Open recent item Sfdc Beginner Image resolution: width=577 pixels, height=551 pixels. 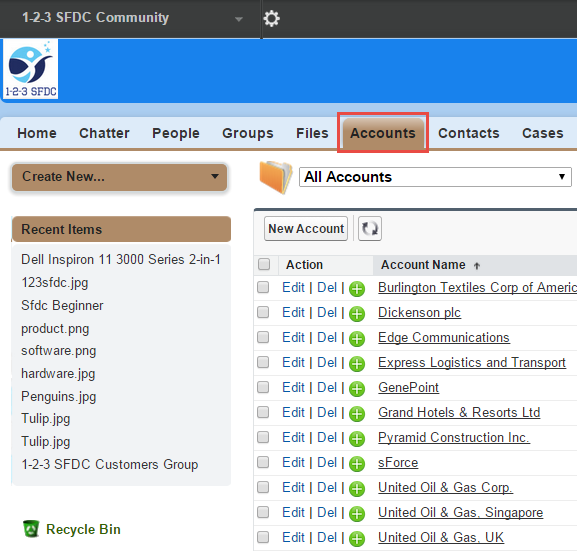[62, 305]
